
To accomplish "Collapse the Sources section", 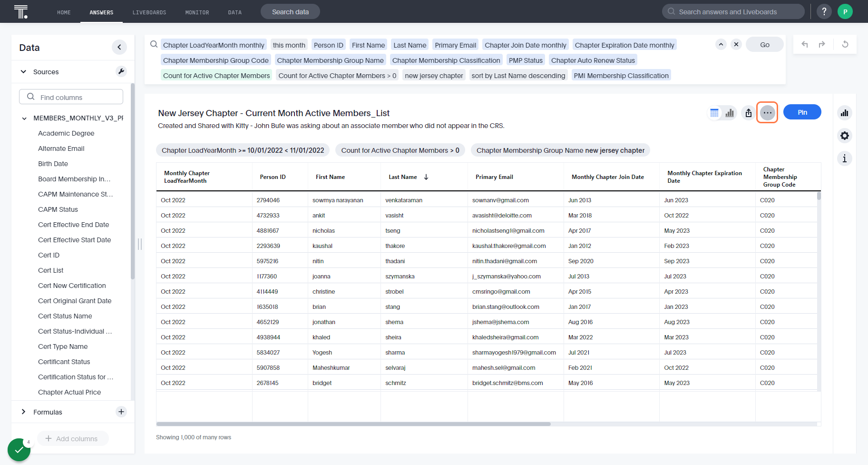I will (23, 72).
